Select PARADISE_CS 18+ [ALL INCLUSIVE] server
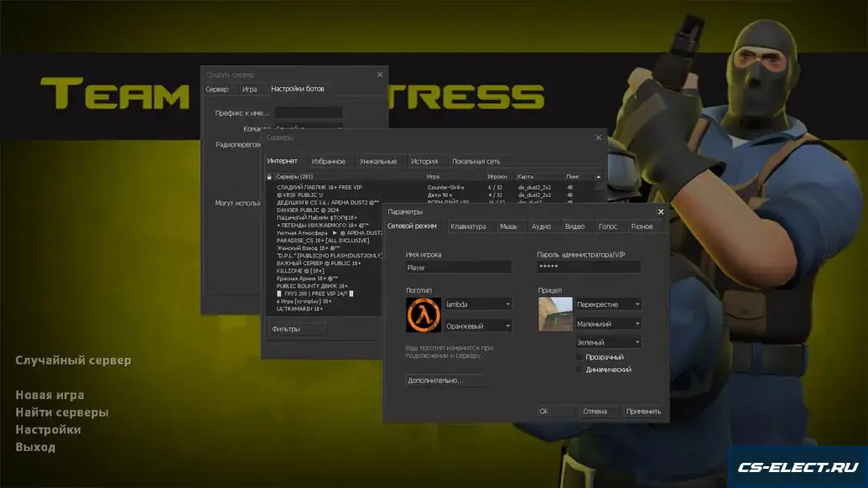This screenshot has width=868, height=488. point(325,241)
